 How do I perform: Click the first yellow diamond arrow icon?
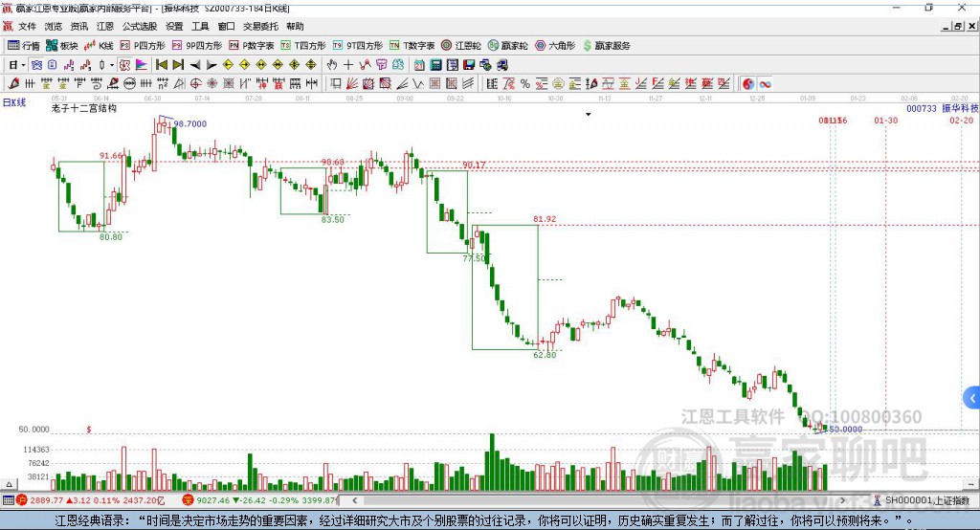click(228, 65)
